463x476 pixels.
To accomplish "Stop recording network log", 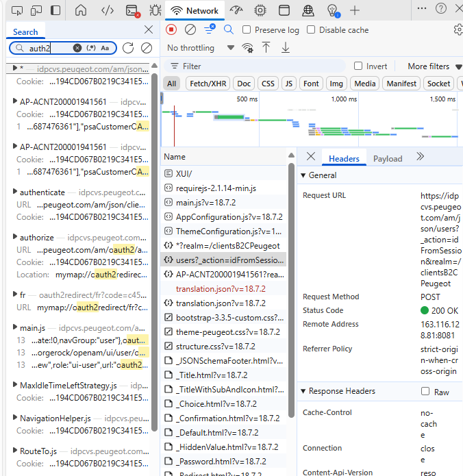I will coord(171,30).
